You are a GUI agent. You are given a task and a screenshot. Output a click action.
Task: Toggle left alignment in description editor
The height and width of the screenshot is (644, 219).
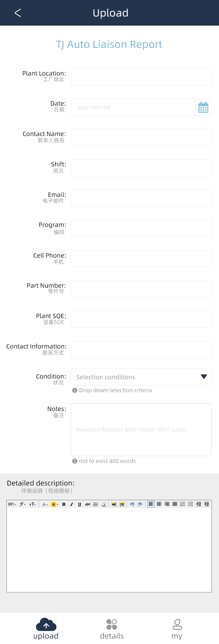pyautogui.click(x=151, y=504)
